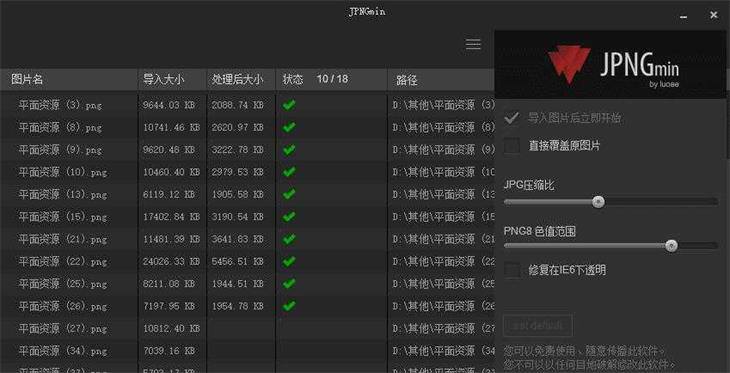Close the JPNGmin window
This screenshot has height=373, width=730.
[713, 15]
